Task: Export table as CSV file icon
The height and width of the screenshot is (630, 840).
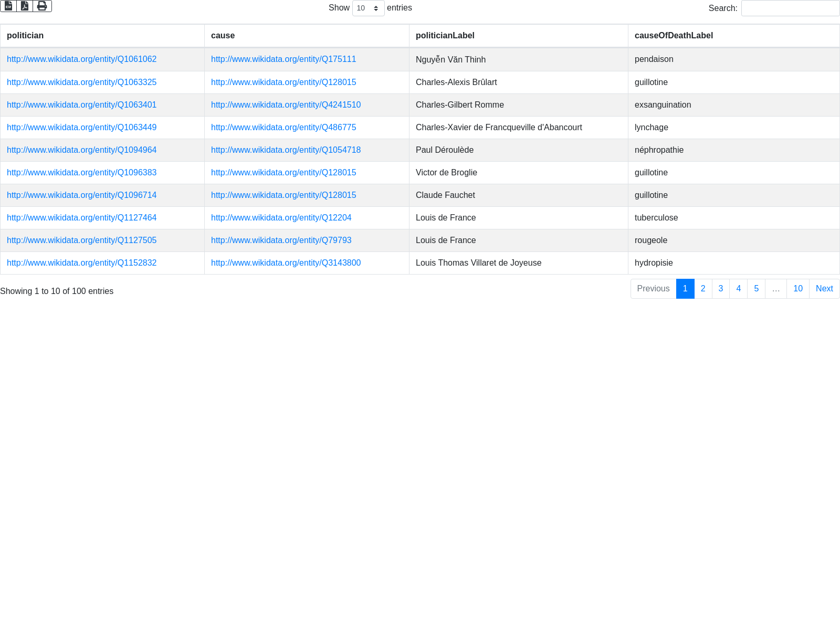Action: click(x=8, y=6)
